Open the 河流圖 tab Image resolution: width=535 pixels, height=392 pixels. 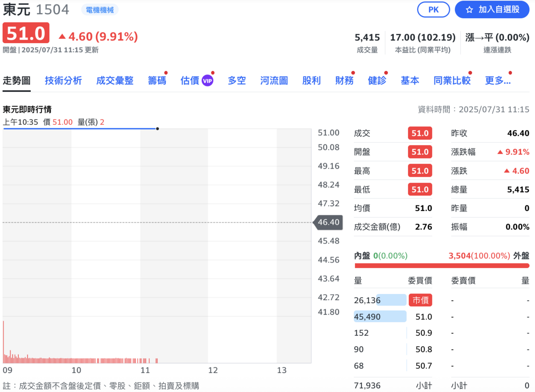pos(274,81)
